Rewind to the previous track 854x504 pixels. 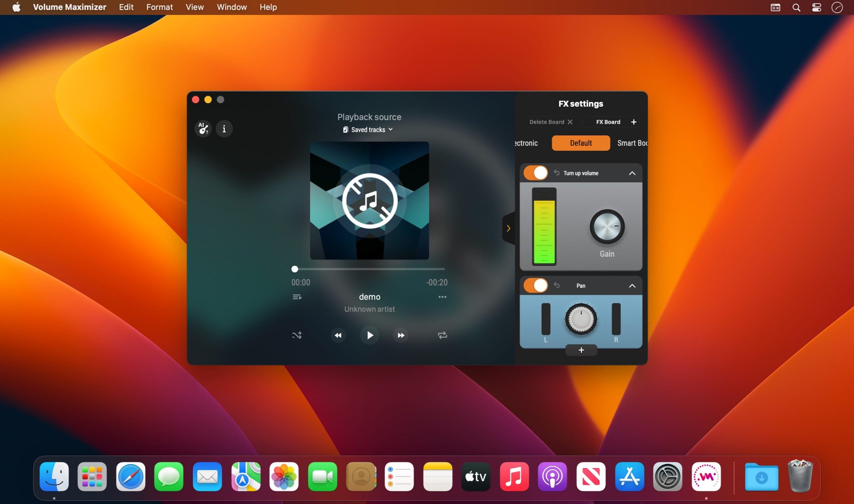(338, 335)
